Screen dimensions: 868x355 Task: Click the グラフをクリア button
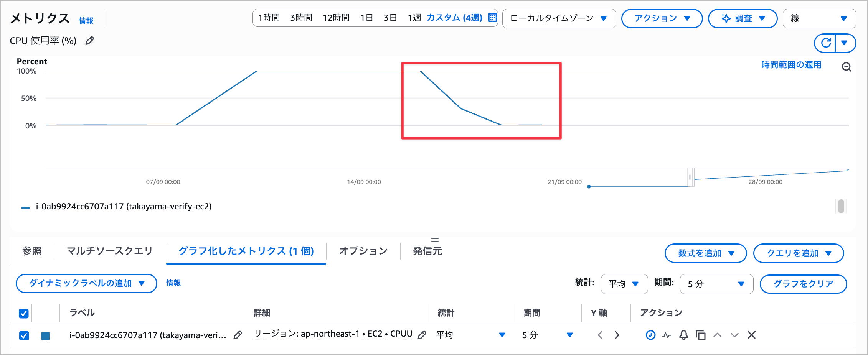803,284
